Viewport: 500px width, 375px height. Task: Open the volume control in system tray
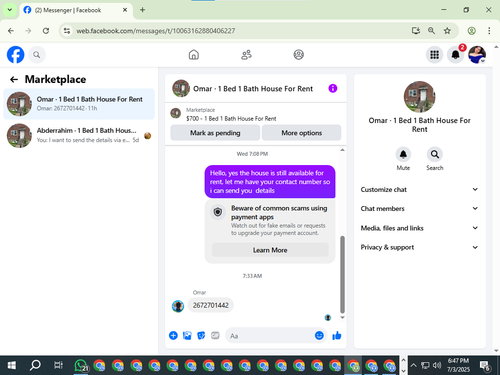[437, 365]
